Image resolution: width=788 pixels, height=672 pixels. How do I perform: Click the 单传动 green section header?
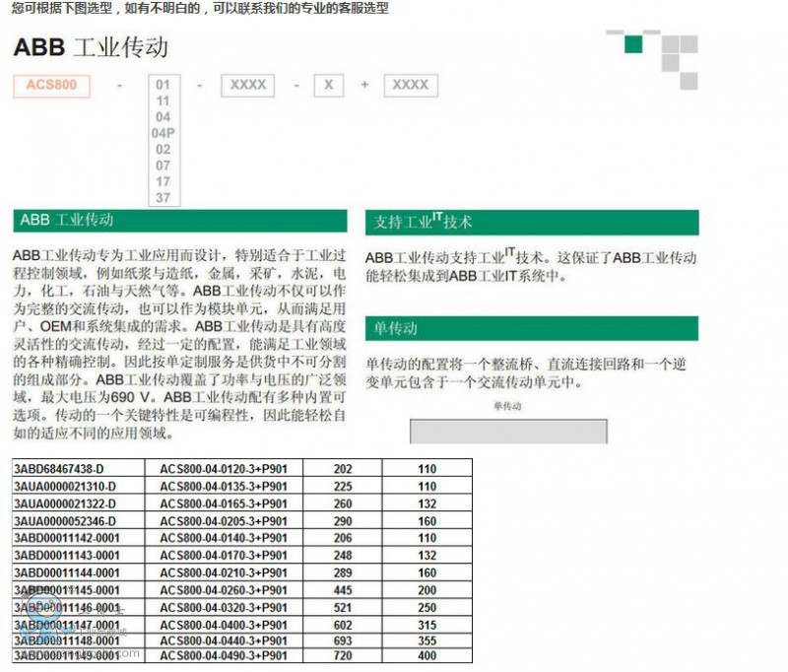point(532,329)
